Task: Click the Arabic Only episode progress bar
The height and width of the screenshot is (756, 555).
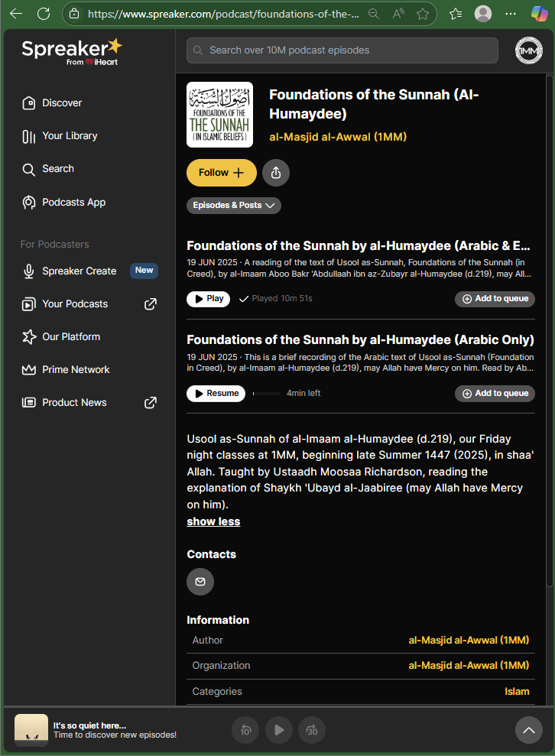Action: 267,394
